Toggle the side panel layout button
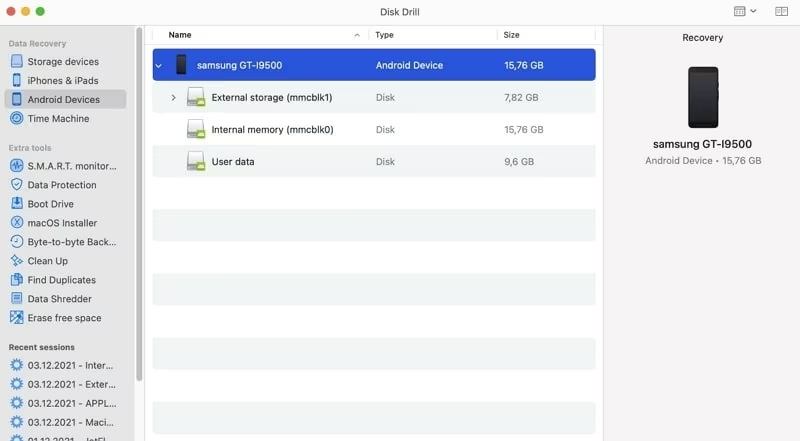The width and height of the screenshot is (800, 441). pos(781,11)
